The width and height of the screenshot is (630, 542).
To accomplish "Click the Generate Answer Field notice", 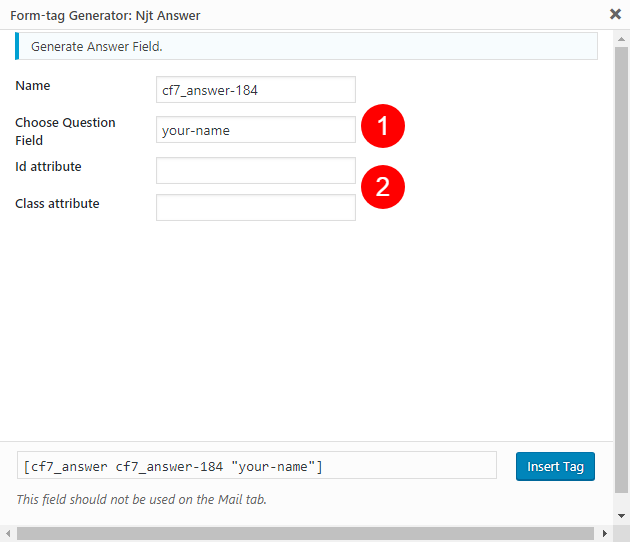I will tap(306, 46).
